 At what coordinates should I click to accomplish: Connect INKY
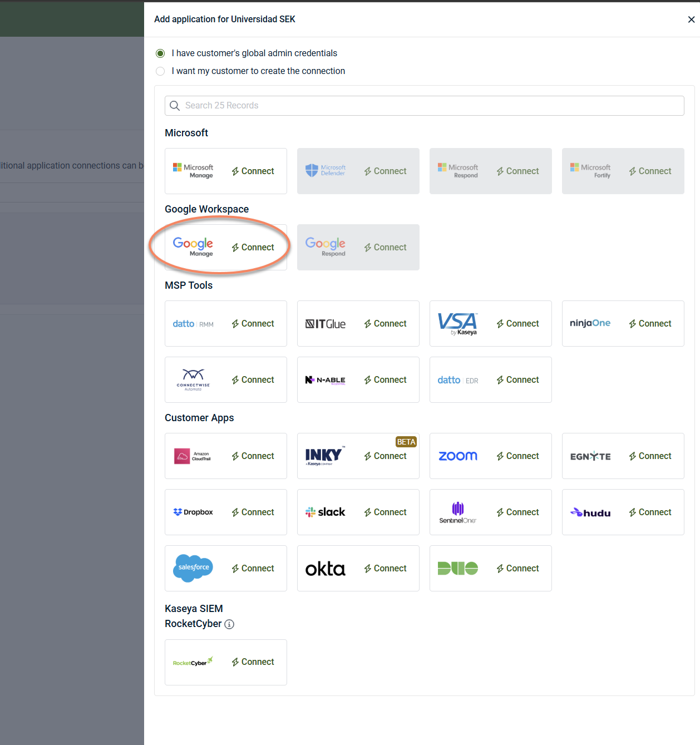click(x=386, y=456)
